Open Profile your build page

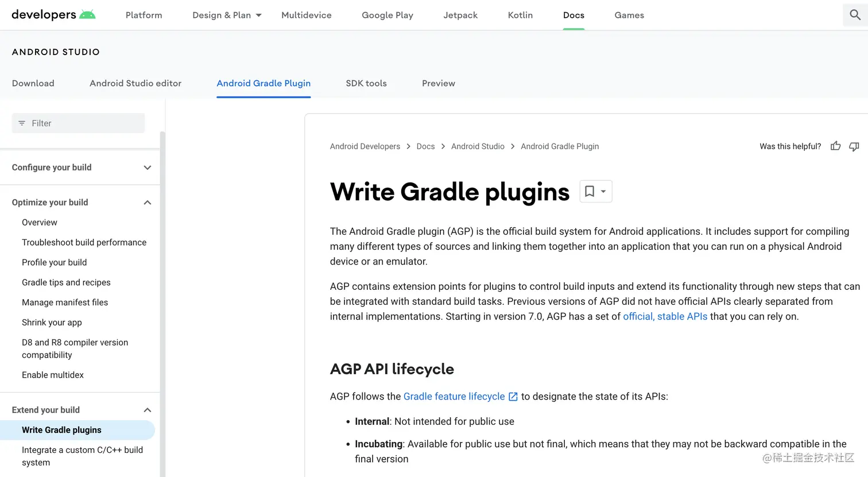54,263
